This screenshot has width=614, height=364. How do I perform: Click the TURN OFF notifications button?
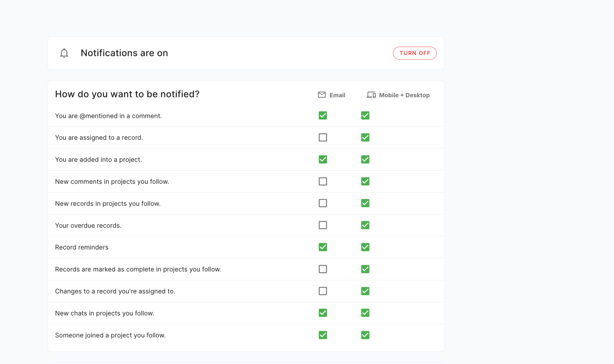(x=415, y=53)
